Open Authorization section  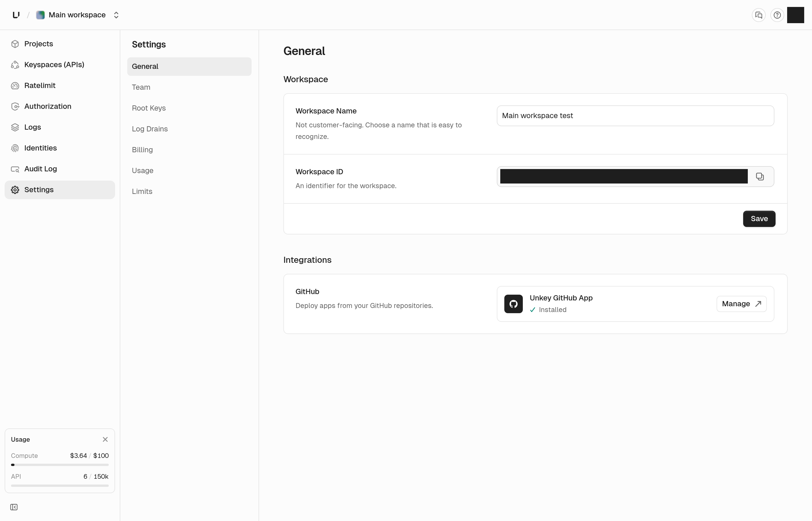tap(60, 106)
